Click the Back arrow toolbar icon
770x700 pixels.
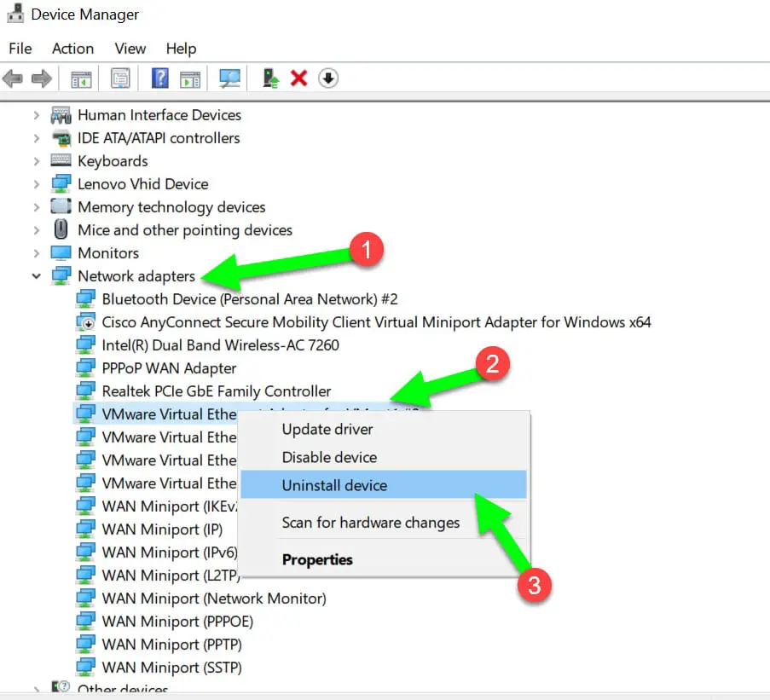click(13, 78)
